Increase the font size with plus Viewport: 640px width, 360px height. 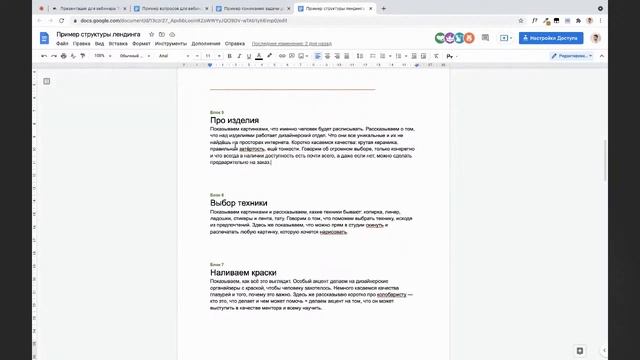(219, 56)
